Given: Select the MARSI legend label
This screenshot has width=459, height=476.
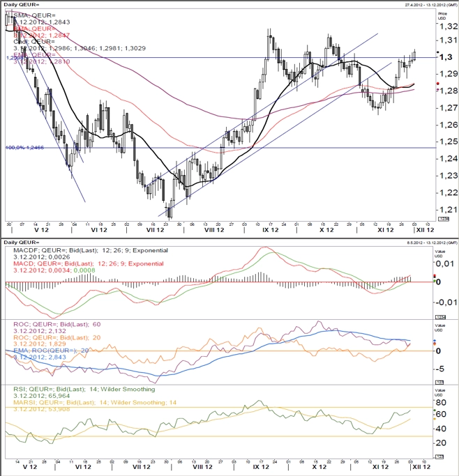Looking at the screenshot, I should [x=95, y=403].
